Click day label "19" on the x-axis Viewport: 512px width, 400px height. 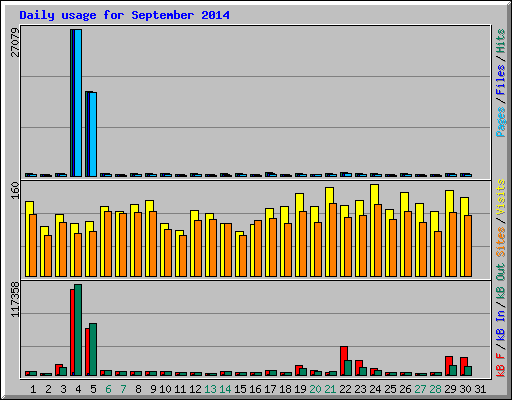(300, 389)
